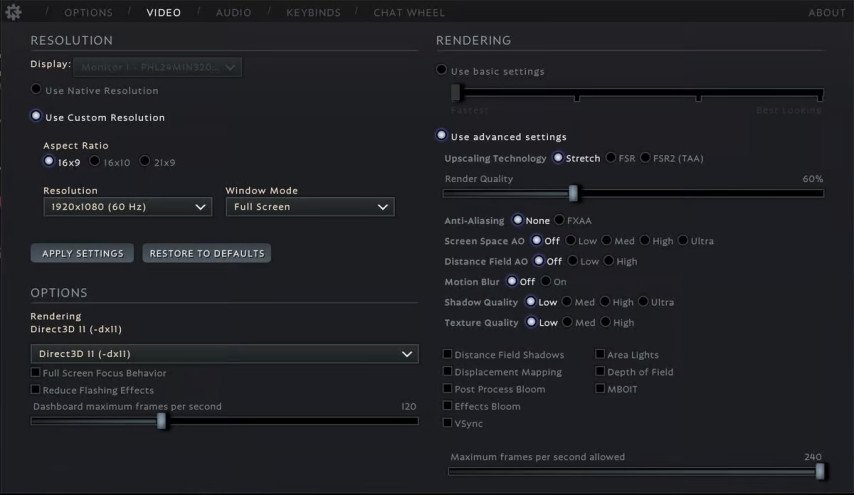Open the About page
This screenshot has height=495, width=854.
point(826,13)
